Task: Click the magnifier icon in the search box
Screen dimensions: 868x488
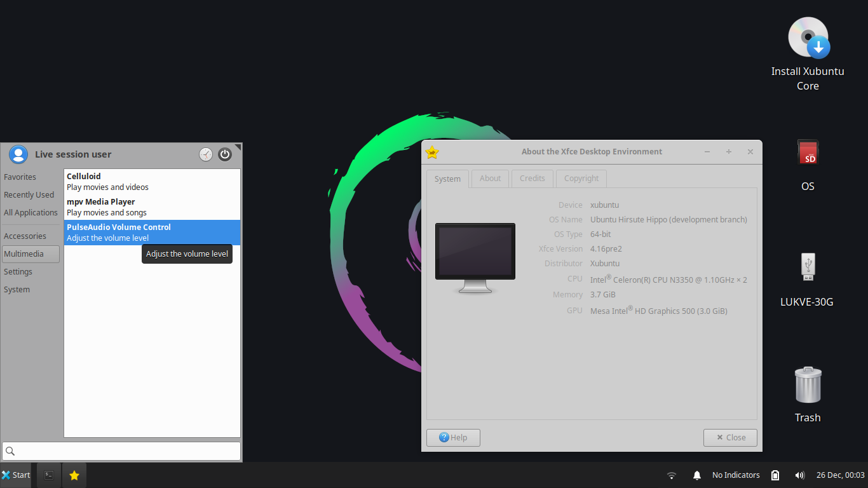Action: coord(10,451)
